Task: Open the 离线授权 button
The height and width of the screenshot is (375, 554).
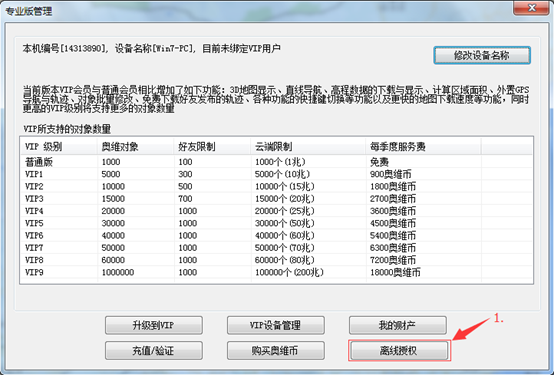Action: tap(399, 351)
